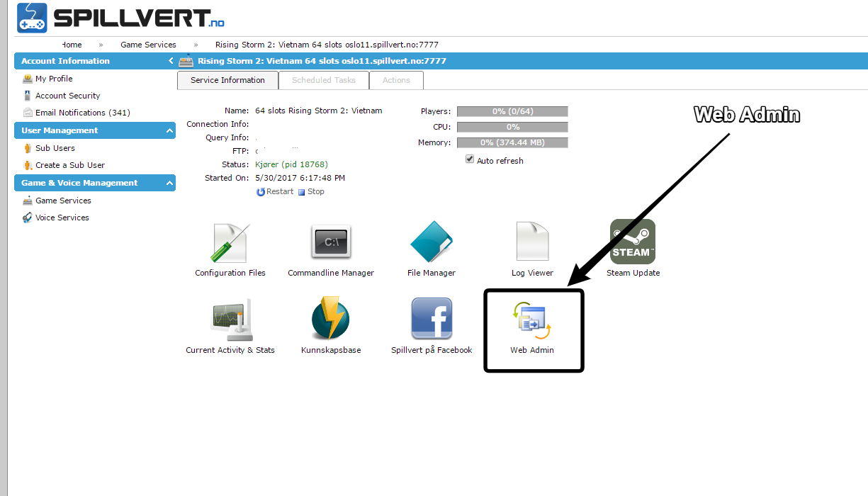Click the Kjører (pid 18768) status text
The image size is (868, 496).
click(291, 164)
